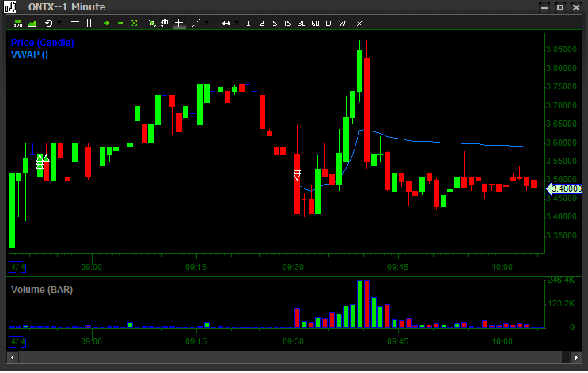Click the refresh/undo circular arrow icon

coord(49,23)
